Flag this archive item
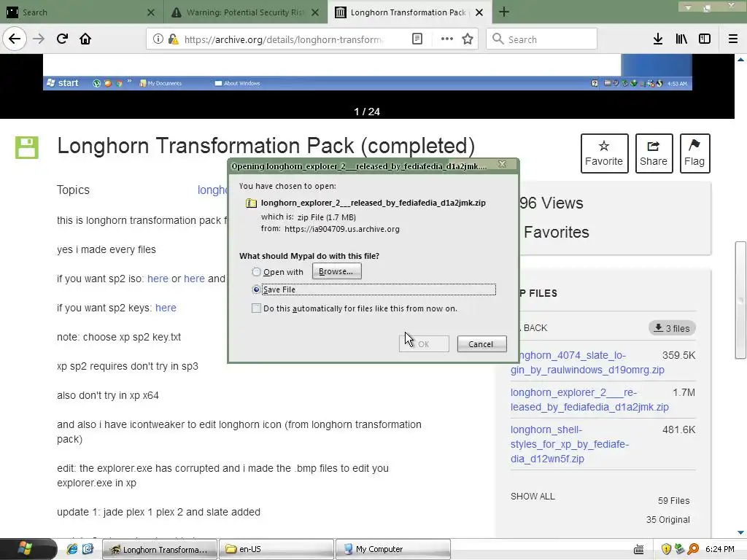 pyautogui.click(x=694, y=153)
